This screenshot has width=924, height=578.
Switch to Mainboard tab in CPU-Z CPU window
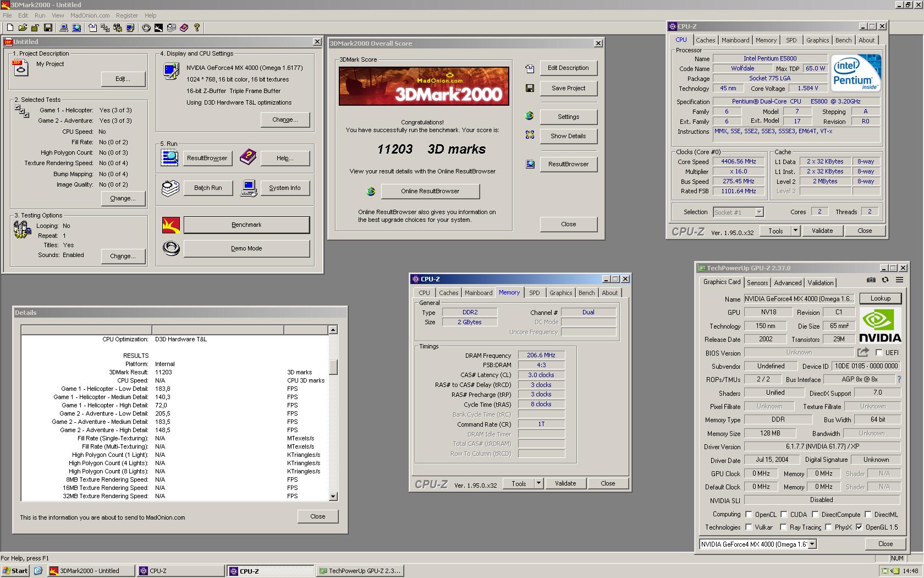coord(735,40)
